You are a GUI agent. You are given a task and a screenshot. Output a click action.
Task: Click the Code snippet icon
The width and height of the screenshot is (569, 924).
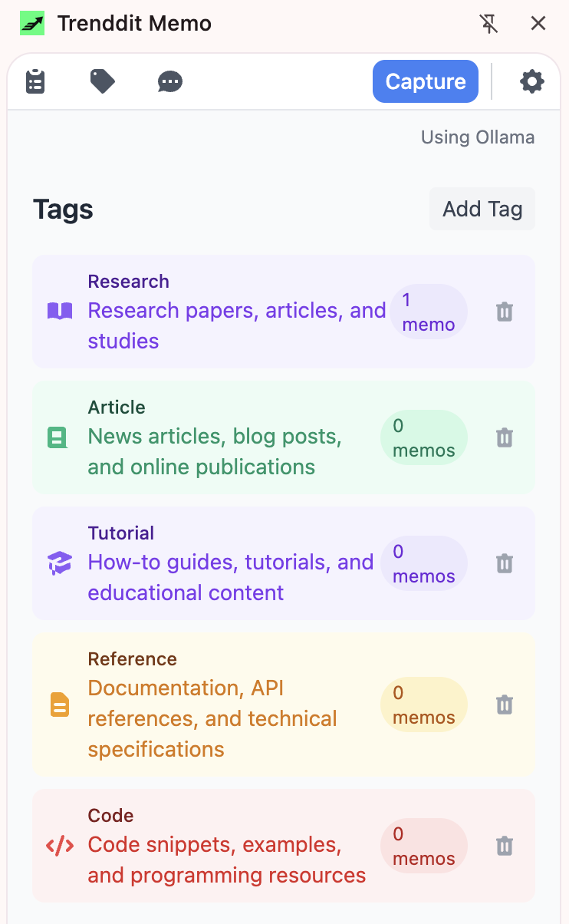59,845
